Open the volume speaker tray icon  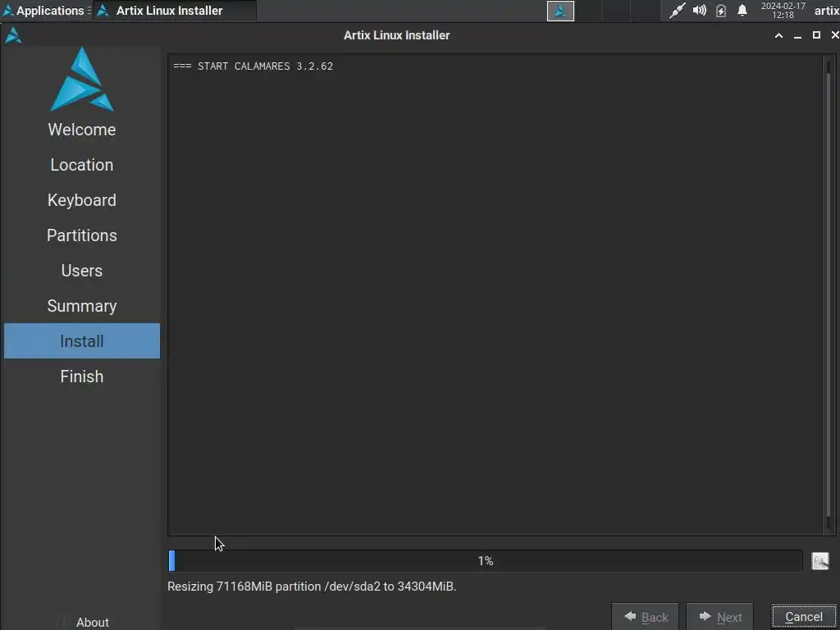click(x=699, y=10)
